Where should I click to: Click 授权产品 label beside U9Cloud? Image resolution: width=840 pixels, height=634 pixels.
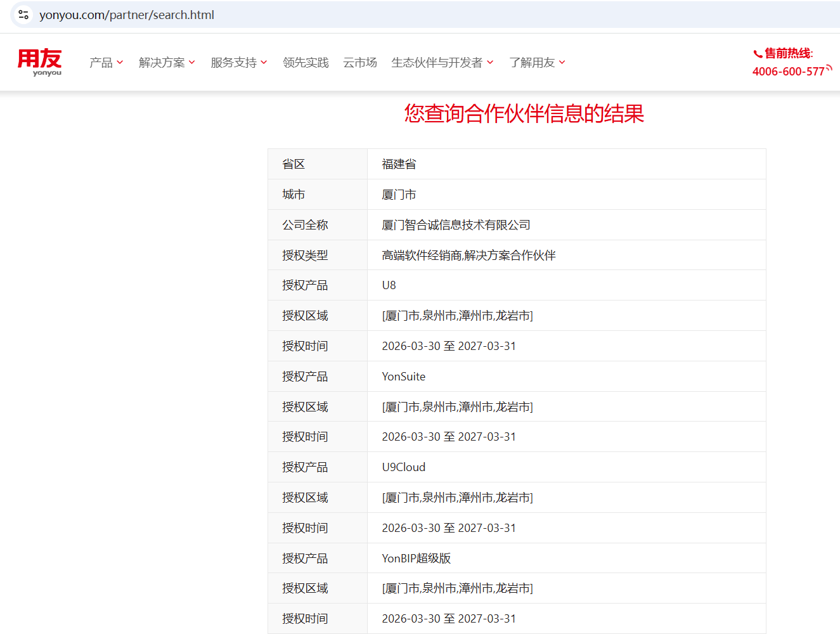(305, 467)
